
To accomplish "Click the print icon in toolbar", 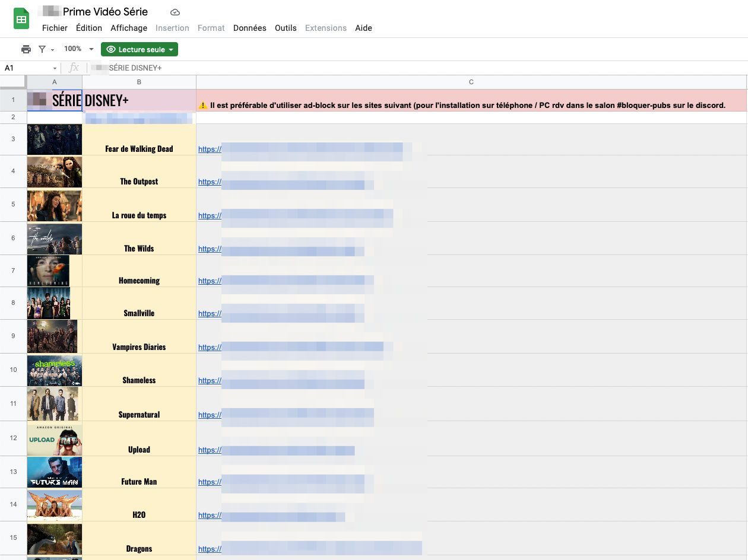I will click(x=26, y=49).
